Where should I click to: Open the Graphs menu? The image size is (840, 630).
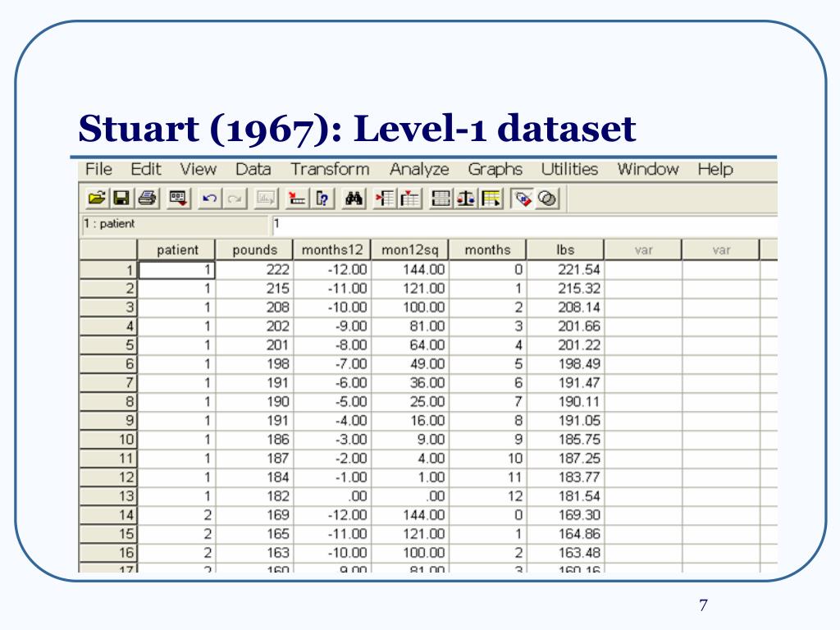495,169
